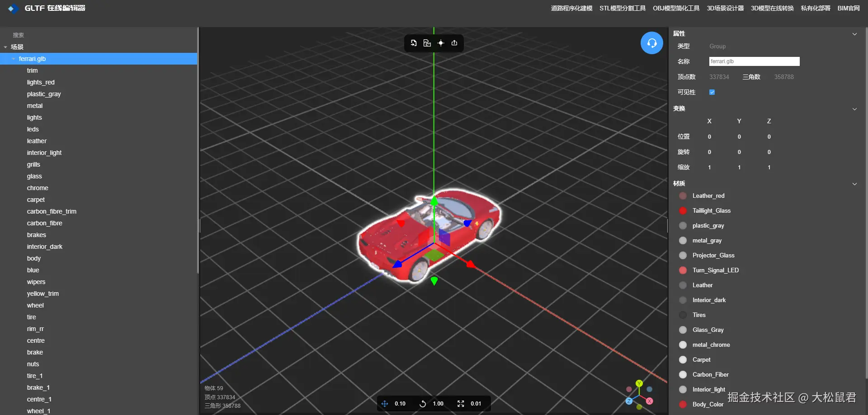Select the body tree node

pos(99,258)
